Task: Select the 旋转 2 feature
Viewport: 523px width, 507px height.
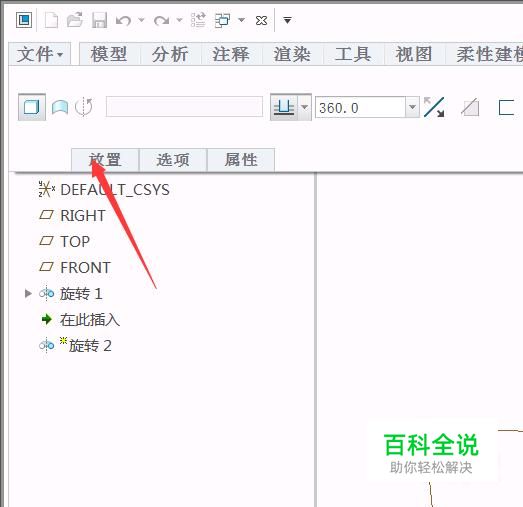Action: 90,346
